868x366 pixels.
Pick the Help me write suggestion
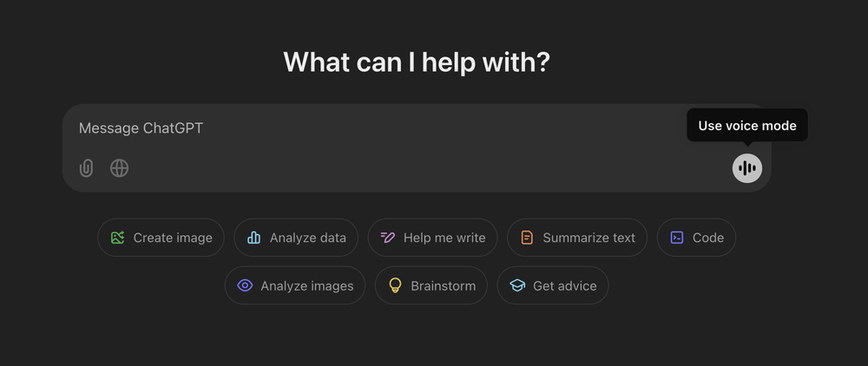[x=433, y=238]
